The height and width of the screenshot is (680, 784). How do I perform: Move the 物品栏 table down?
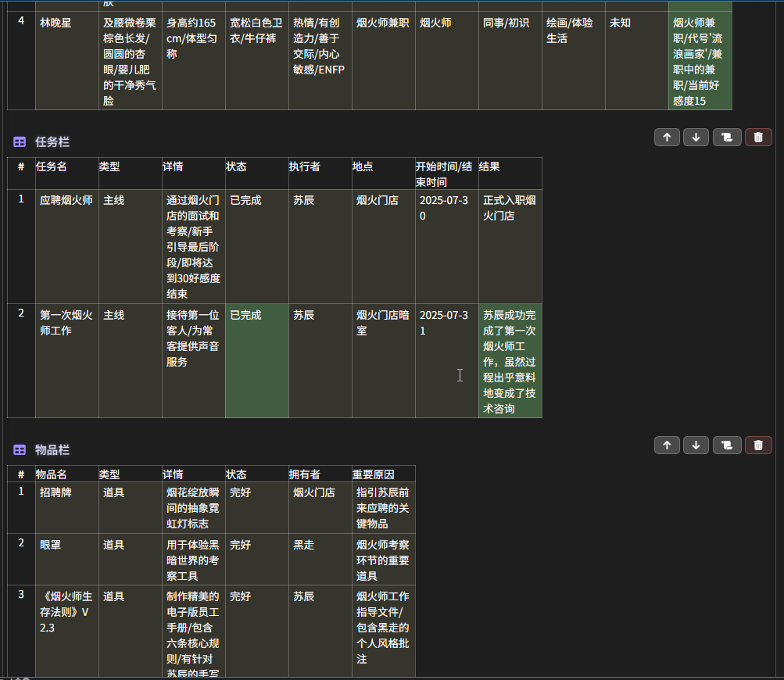pos(696,446)
